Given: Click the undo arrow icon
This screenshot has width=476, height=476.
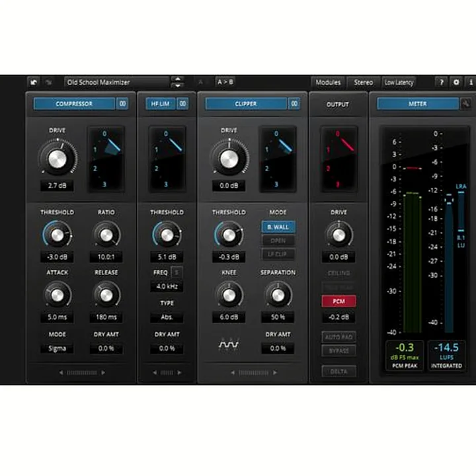Looking at the screenshot, I should click(34, 82).
